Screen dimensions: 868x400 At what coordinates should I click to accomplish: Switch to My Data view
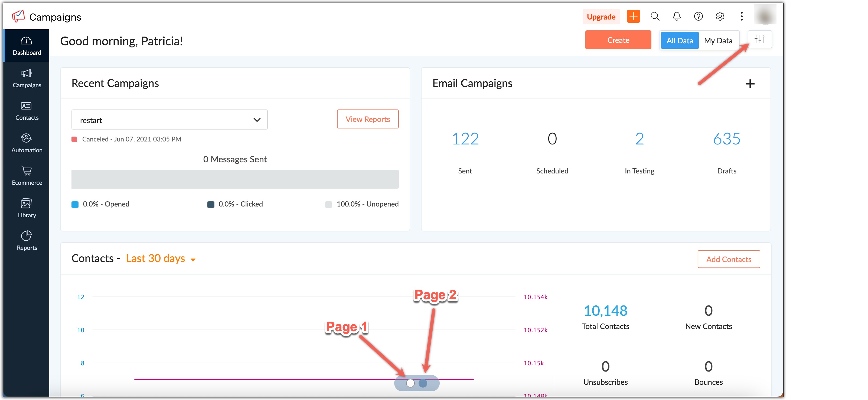[718, 40]
